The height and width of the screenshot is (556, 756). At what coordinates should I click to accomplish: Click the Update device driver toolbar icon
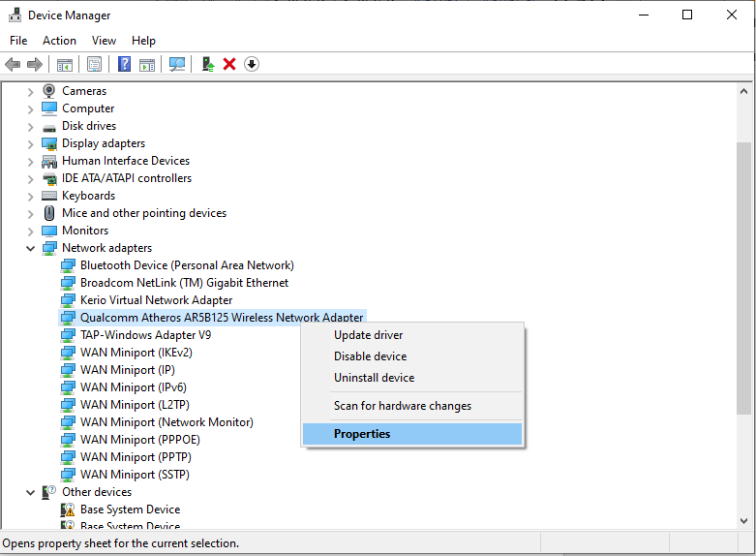(x=208, y=64)
